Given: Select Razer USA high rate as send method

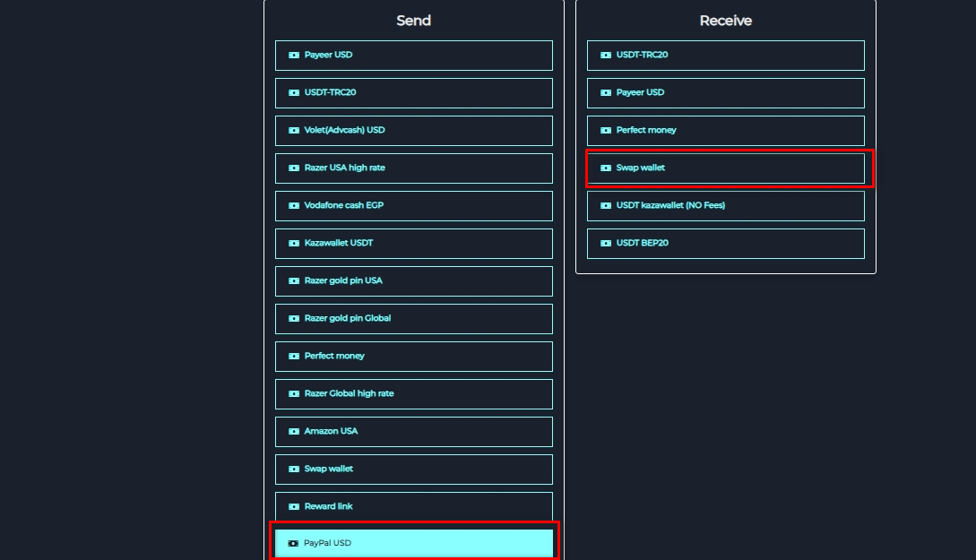Looking at the screenshot, I should 413,168.
